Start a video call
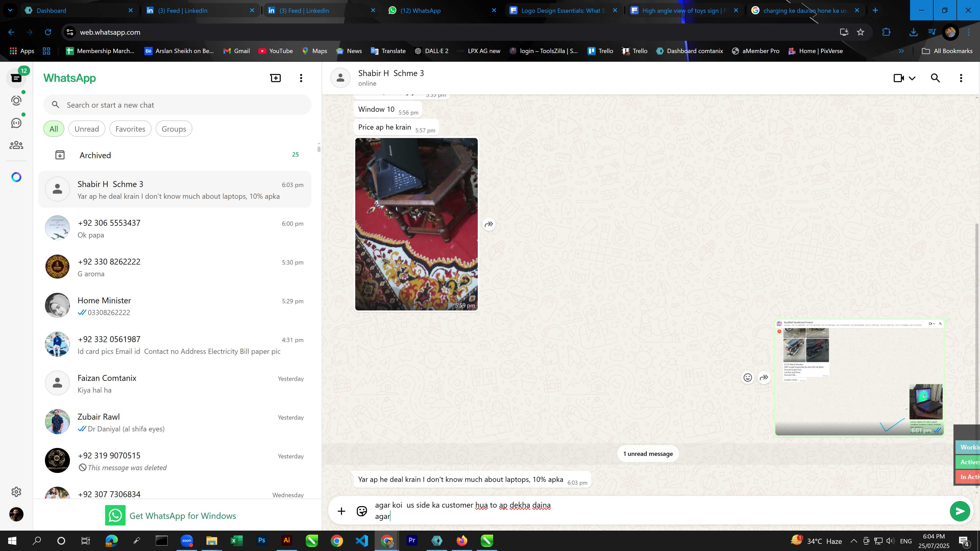Image resolution: width=980 pixels, height=551 pixels. point(899,78)
